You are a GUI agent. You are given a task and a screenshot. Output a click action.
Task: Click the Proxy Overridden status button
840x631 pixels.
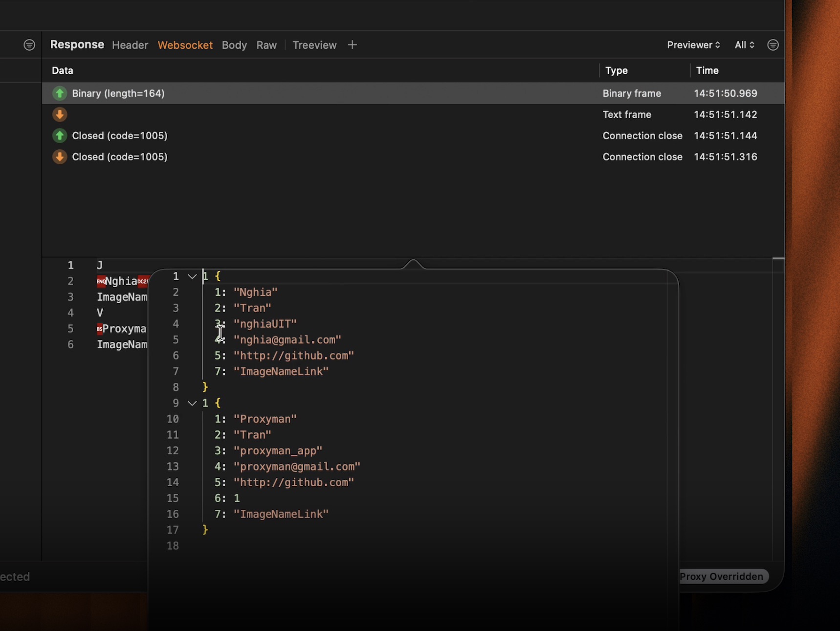pyautogui.click(x=723, y=576)
